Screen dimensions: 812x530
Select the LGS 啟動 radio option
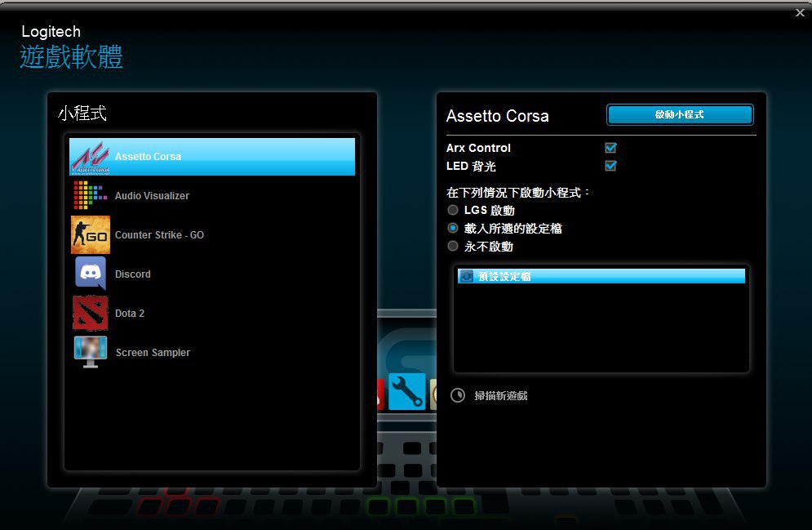click(x=453, y=210)
